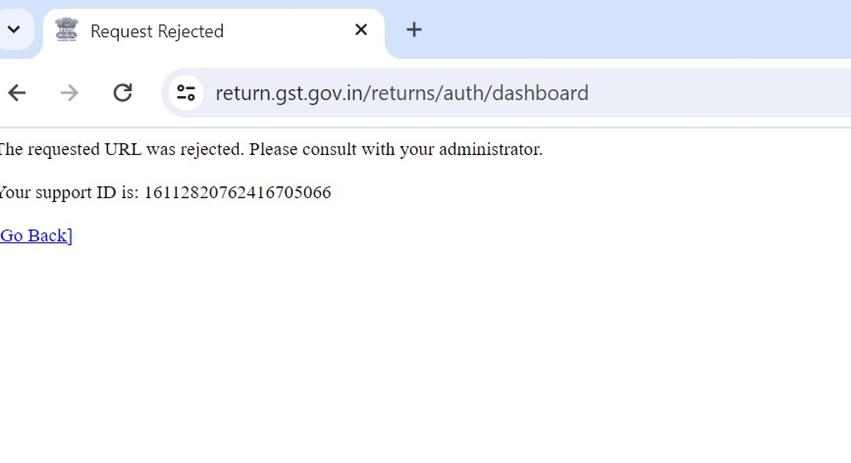The height and width of the screenshot is (463, 851).
Task: Follow the Go Back link
Action: click(36, 235)
